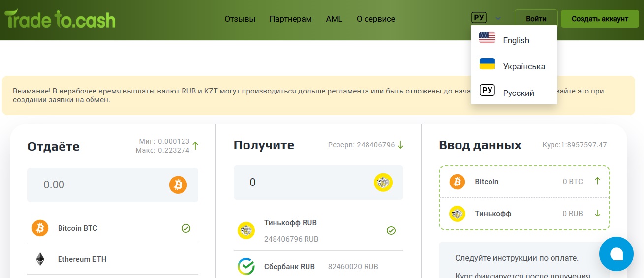
Task: Click the Sberbank green checkmark logo
Action: [x=246, y=266]
